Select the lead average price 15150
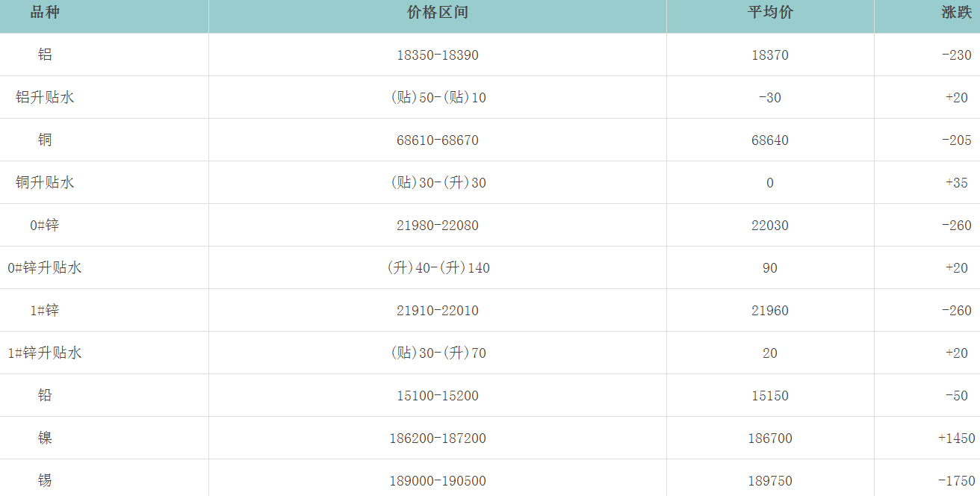This screenshot has height=496, width=980. (770, 396)
